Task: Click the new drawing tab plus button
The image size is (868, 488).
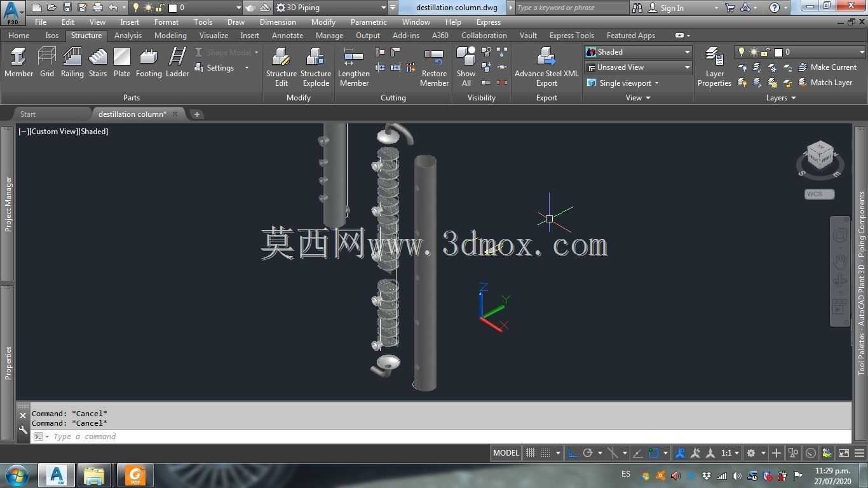Action: [197, 114]
